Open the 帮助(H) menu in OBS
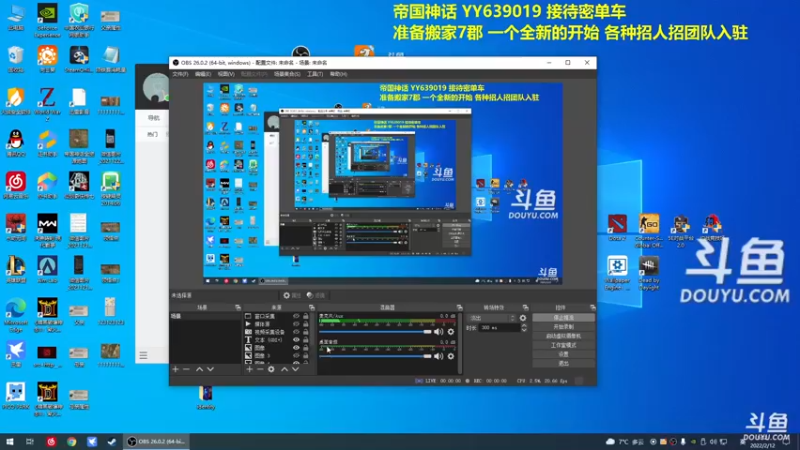Image resolution: width=800 pixels, height=450 pixels. point(338,74)
